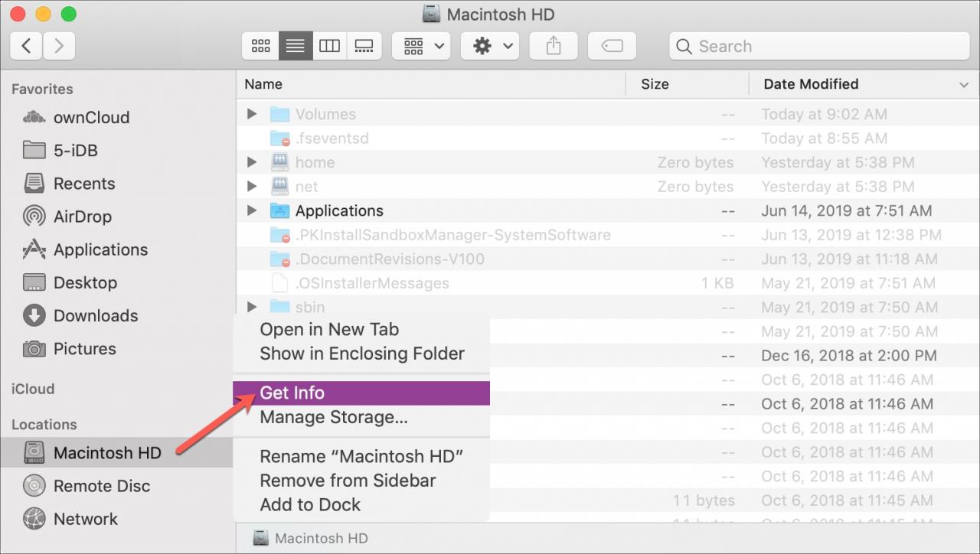Expand the Applications folder in list
The height and width of the screenshot is (554, 980).
(251, 210)
